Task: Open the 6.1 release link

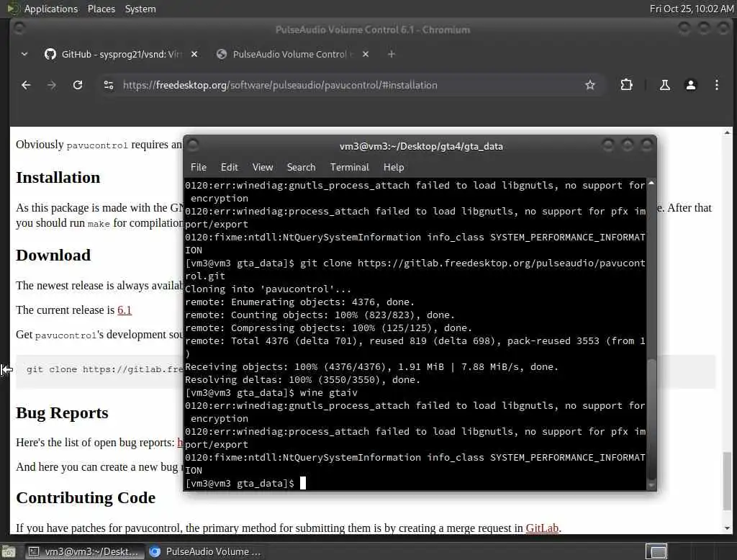Action: coord(124,310)
